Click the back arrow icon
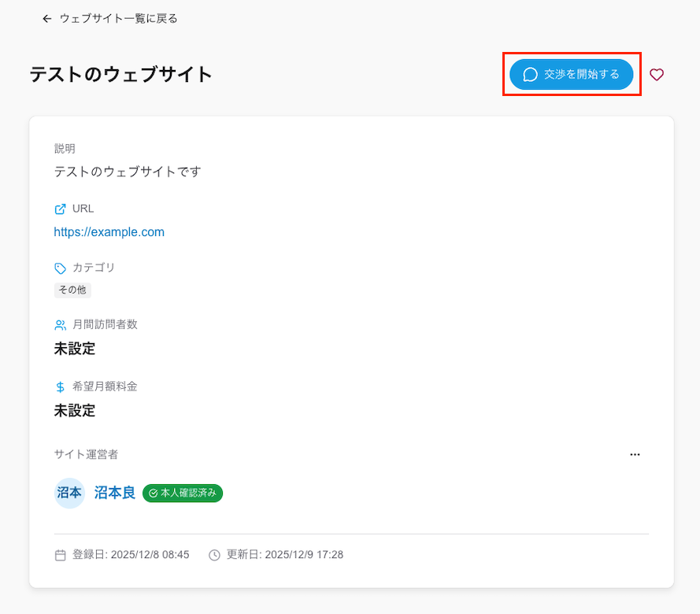This screenshot has height=614, width=700. click(47, 18)
